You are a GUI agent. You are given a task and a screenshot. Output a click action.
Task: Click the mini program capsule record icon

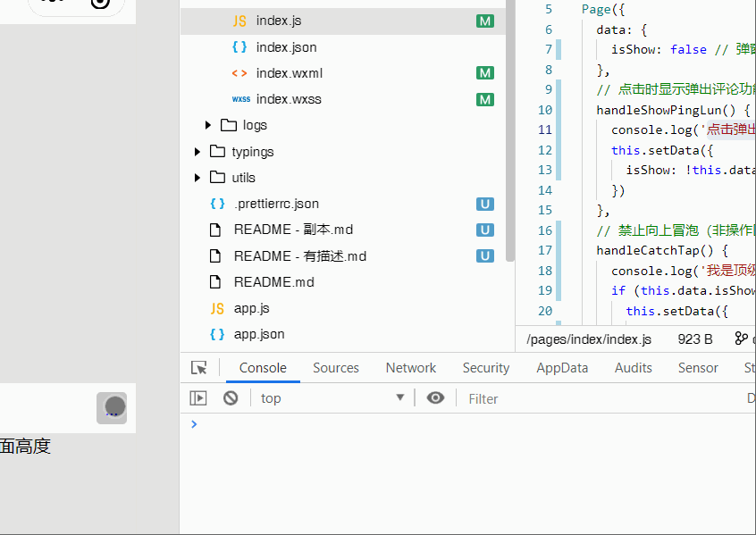[x=101, y=4]
